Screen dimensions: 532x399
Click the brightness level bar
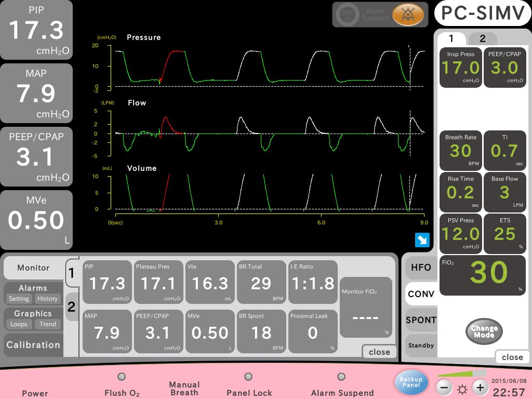tap(461, 374)
